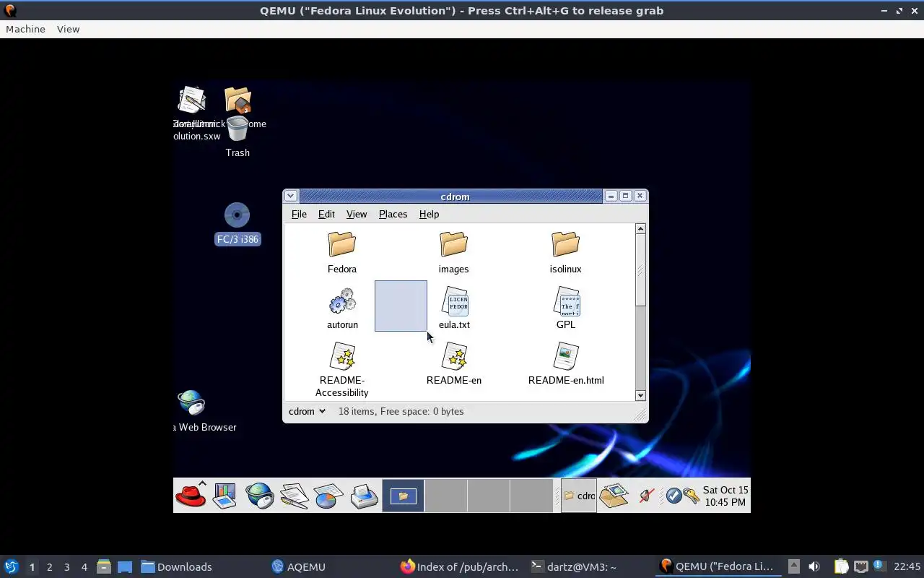Open the Fedora folder
924x578 pixels.
tap(341, 252)
